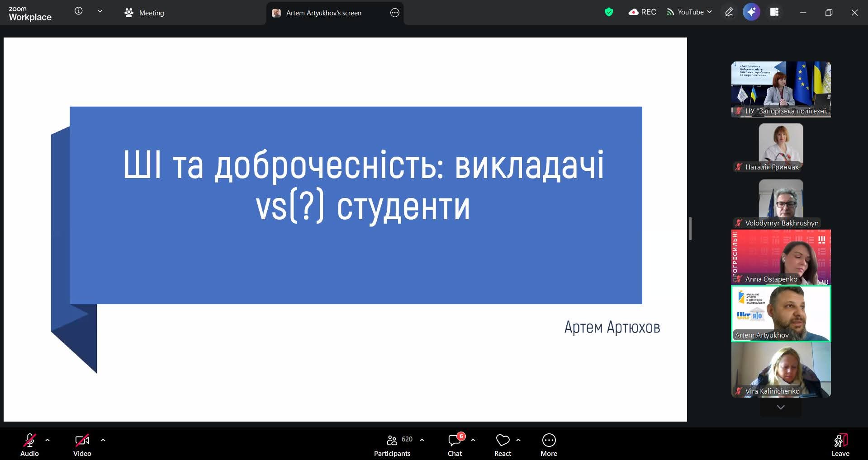The width and height of the screenshot is (868, 460).
Task: Open the YouTube livestream dropdown
Action: click(x=689, y=12)
